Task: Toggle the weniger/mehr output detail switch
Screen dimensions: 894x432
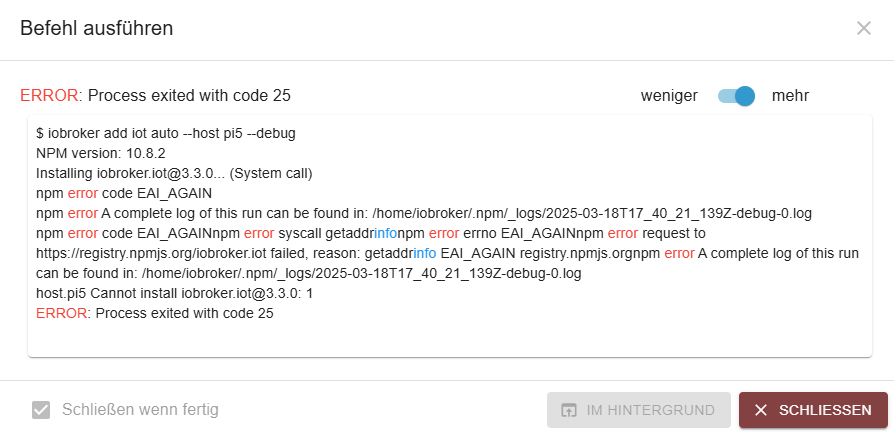Action: (736, 96)
